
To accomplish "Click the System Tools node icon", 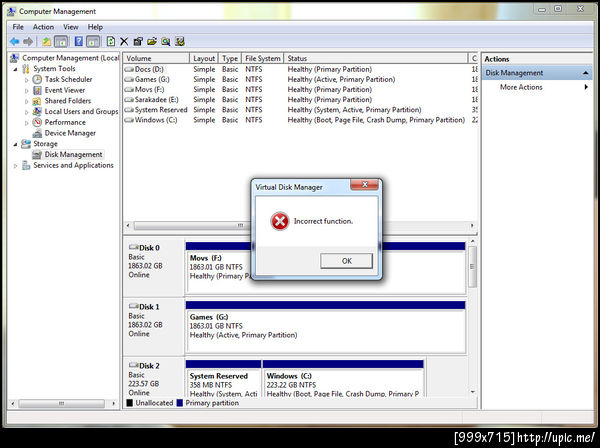I will (x=26, y=68).
